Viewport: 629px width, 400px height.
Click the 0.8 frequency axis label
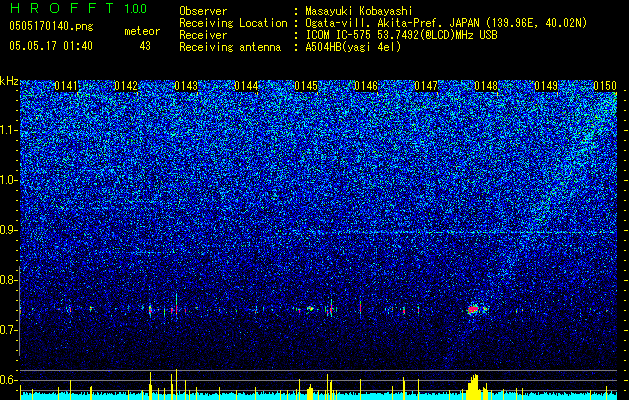8,280
